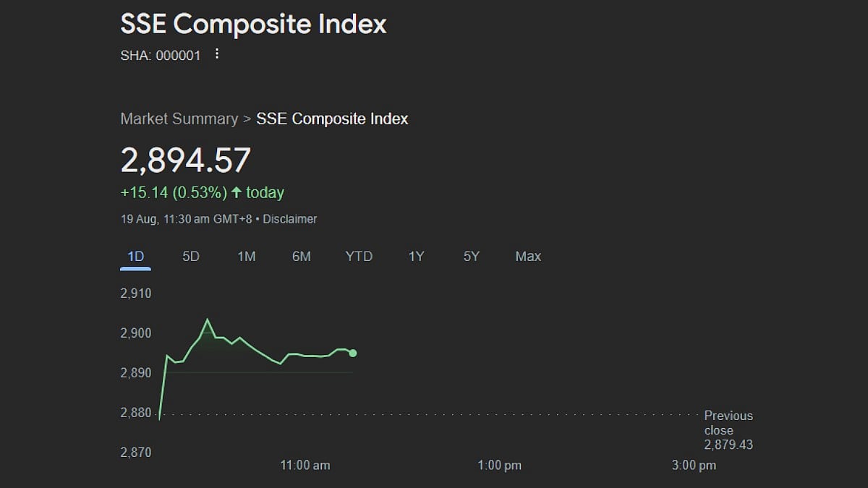Click the Previous close 2,879.43 label
This screenshot has height=488, width=868.
(x=728, y=430)
